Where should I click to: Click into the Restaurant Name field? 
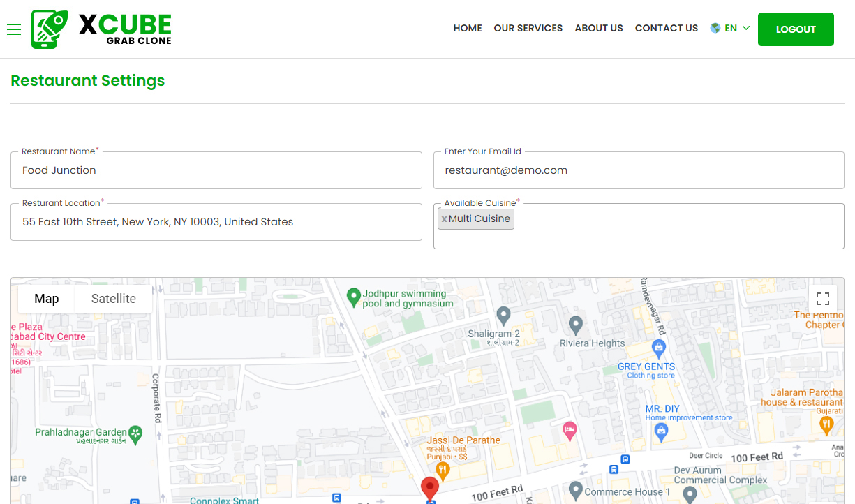(x=216, y=170)
